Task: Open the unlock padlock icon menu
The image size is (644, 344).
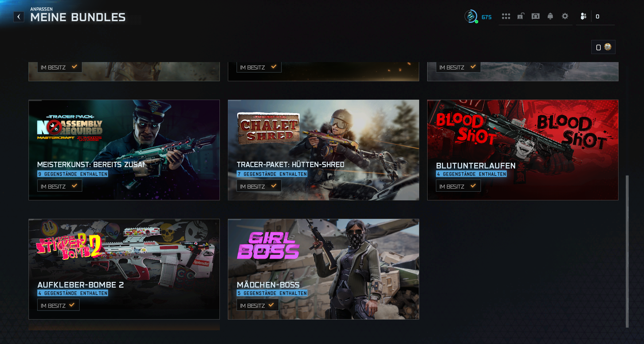Action: coord(521,16)
